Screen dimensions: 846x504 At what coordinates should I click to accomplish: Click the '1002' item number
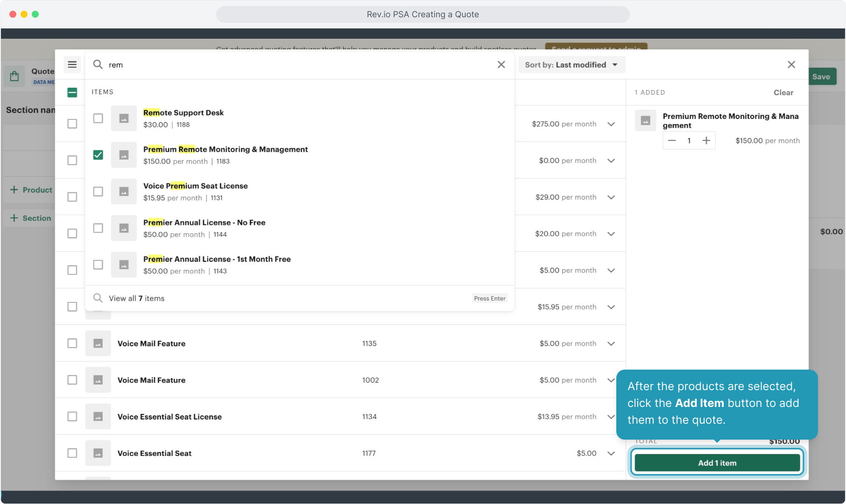pos(371,380)
